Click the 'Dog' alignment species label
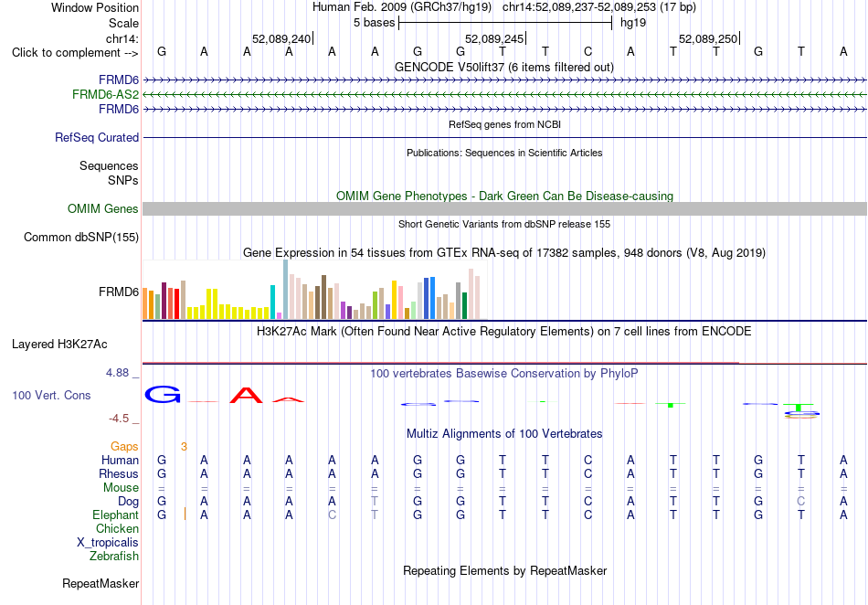 128,502
